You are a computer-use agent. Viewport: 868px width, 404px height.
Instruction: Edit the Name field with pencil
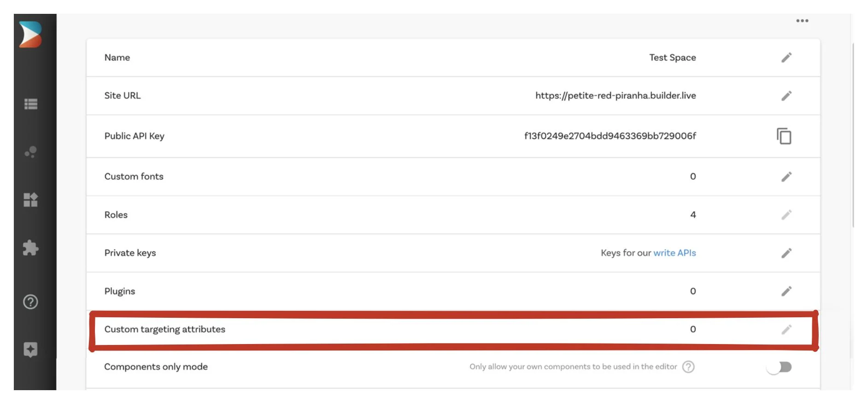click(786, 58)
